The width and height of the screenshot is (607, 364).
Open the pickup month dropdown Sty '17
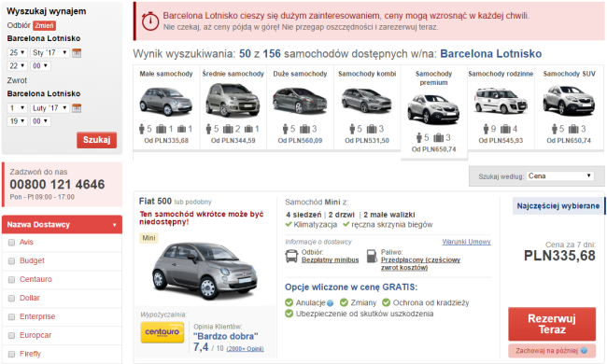point(49,52)
